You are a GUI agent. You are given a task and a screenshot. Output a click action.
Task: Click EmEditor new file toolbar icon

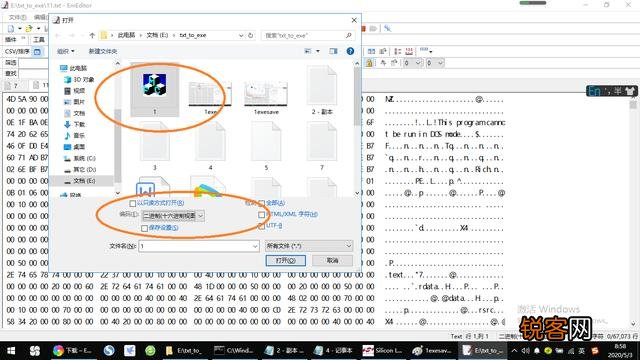11,29
